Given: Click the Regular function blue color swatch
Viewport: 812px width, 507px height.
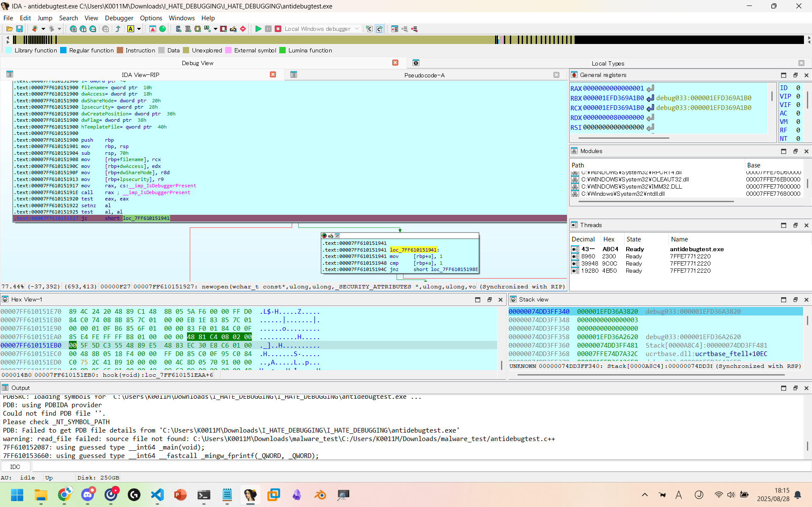Looking at the screenshot, I should point(63,50).
